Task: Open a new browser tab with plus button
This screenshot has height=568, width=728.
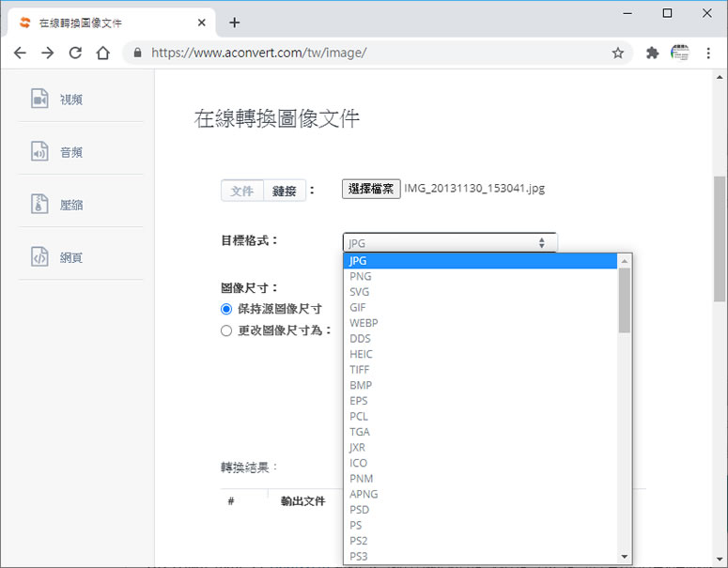Action: pyautogui.click(x=235, y=23)
